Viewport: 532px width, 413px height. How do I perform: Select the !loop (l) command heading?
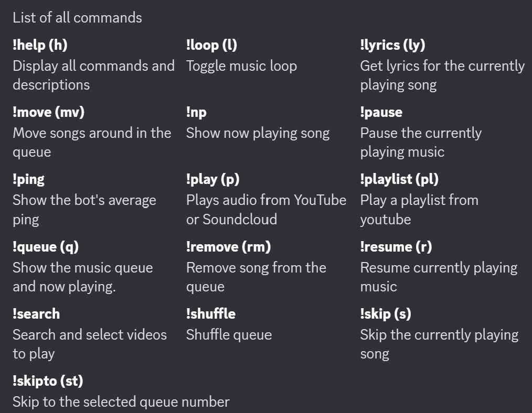point(211,45)
